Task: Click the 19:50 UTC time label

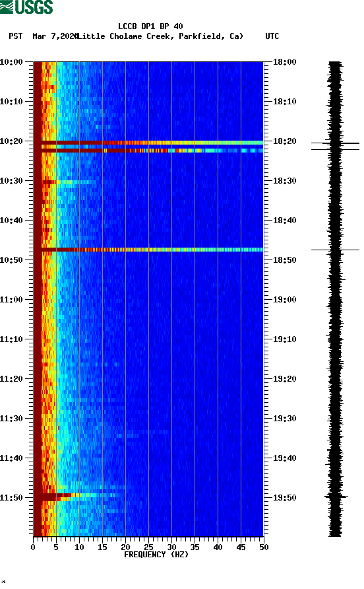Action: tap(284, 498)
